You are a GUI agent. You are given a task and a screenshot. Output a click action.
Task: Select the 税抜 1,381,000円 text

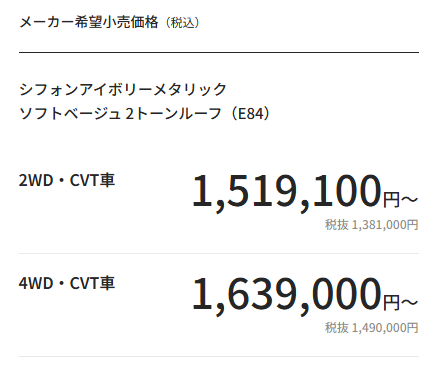pyautogui.click(x=371, y=225)
